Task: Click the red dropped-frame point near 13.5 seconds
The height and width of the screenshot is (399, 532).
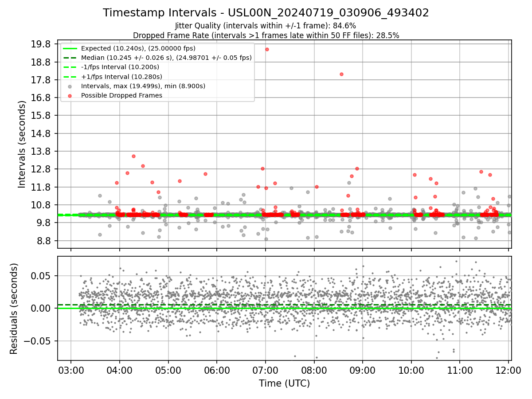Action: pyautogui.click(x=133, y=156)
